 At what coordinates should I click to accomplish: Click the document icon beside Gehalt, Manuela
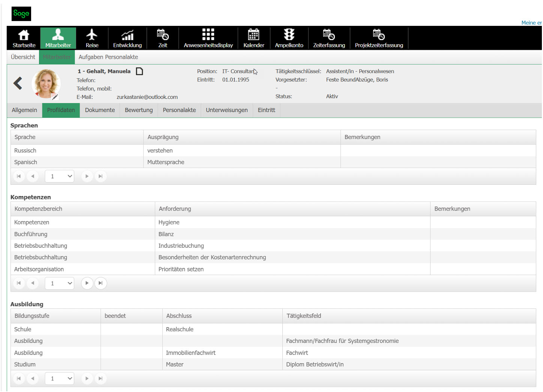139,71
